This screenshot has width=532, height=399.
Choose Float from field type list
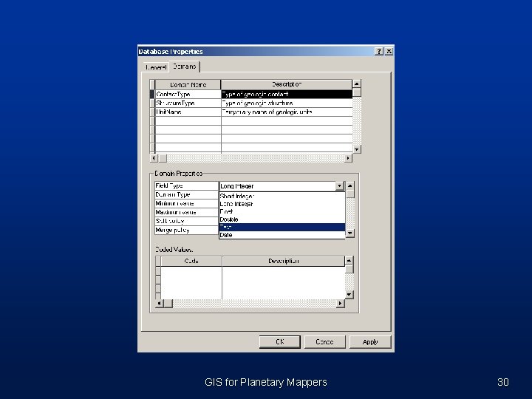pyautogui.click(x=282, y=212)
